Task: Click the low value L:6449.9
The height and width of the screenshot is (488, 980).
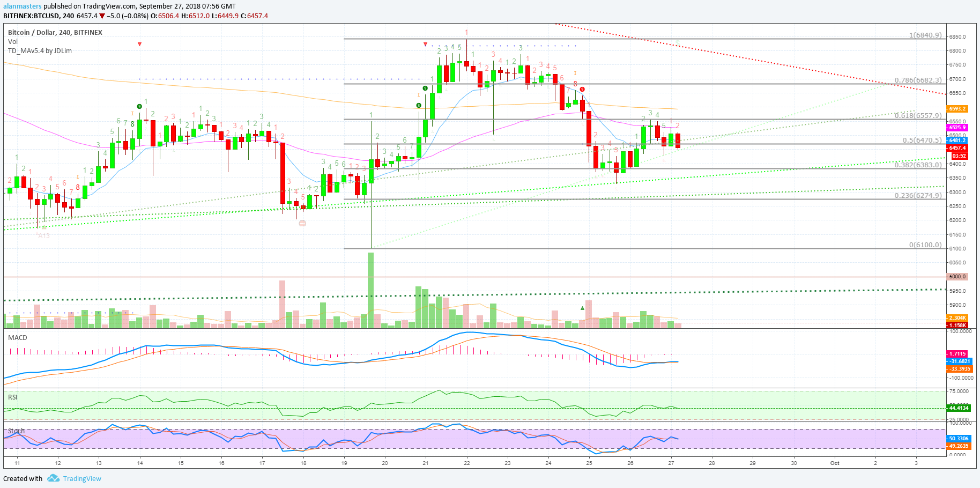Action: coord(225,16)
